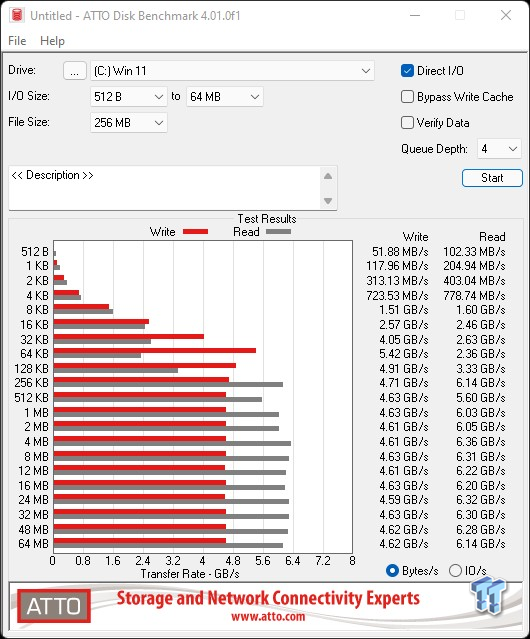Open the www.atto.com link
The width and height of the screenshot is (530, 639).
click(x=268, y=617)
